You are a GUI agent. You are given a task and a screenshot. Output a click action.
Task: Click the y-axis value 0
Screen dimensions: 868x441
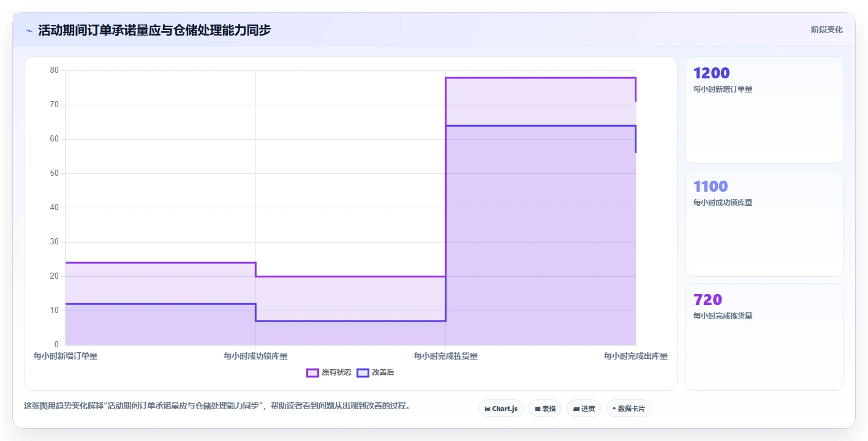56,345
